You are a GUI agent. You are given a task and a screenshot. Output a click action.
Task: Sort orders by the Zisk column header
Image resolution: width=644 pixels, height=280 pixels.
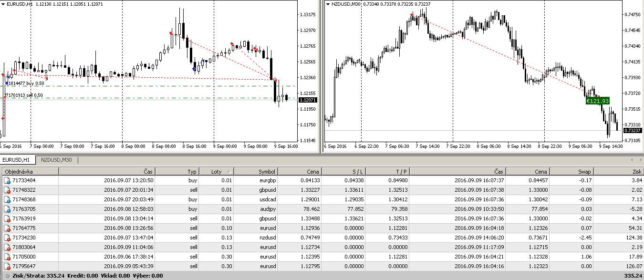pos(619,172)
